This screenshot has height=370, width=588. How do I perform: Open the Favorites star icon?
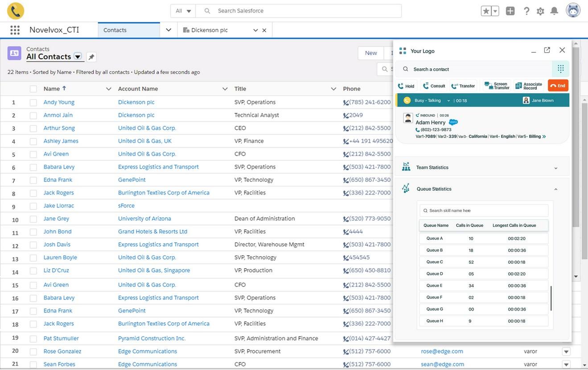pyautogui.click(x=486, y=11)
